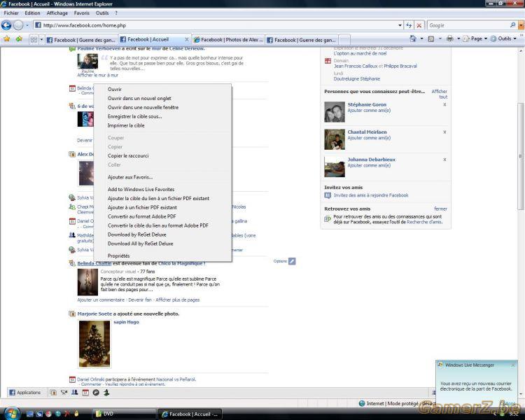Screen dimensions: 525x420
Task: Click the RSS feeds icon
Action: (x=431, y=39)
